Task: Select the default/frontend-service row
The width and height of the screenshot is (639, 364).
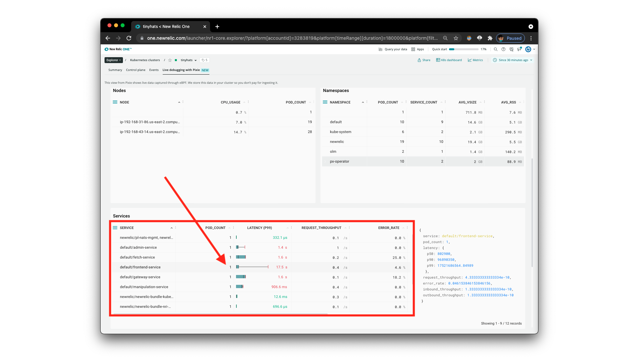Action: [x=140, y=267]
